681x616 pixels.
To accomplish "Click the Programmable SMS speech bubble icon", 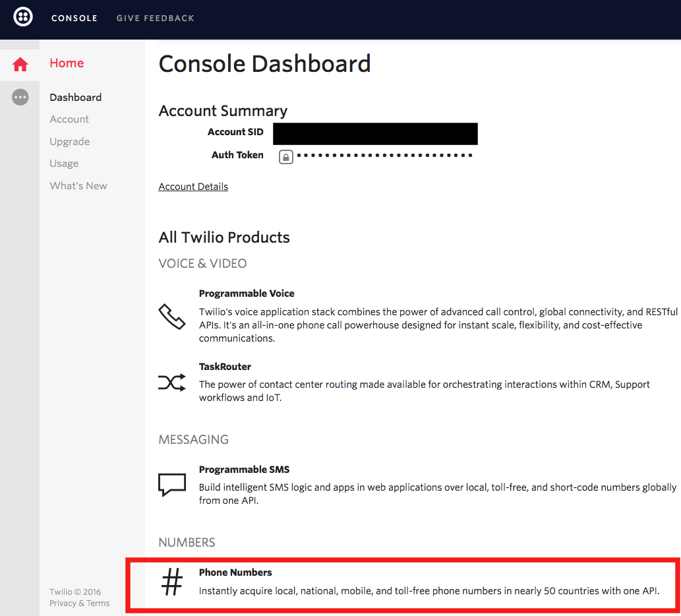I will 172,484.
